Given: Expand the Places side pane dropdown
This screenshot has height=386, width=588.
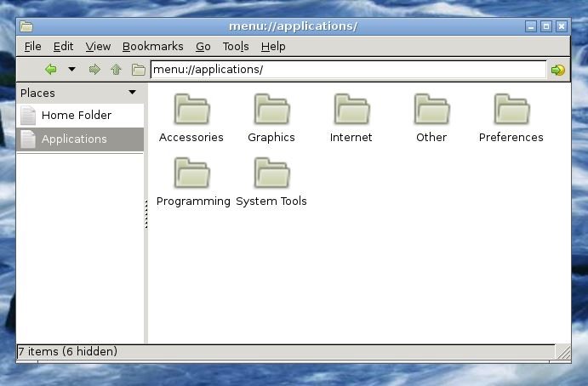Looking at the screenshot, I should pyautogui.click(x=132, y=92).
